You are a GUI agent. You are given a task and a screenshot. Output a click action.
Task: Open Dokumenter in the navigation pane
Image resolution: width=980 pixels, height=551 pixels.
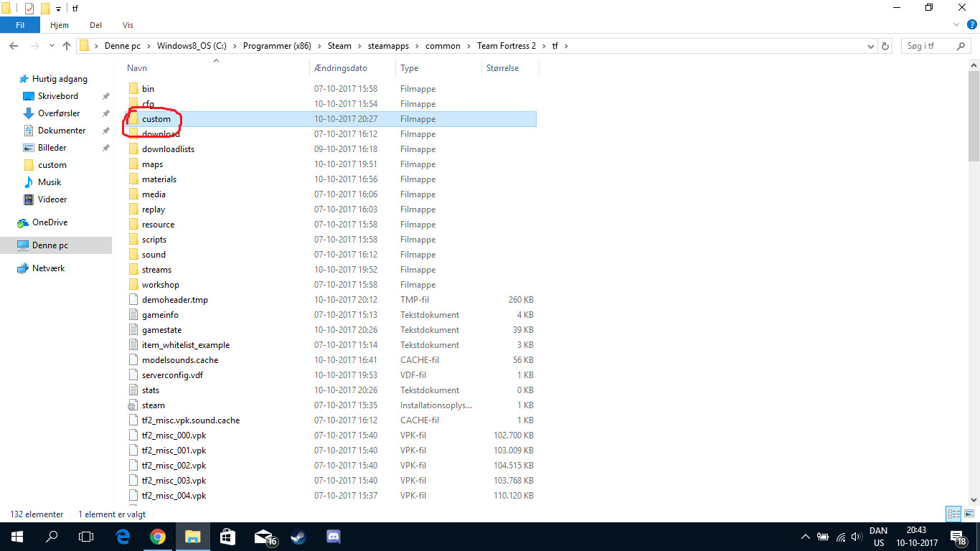tap(62, 131)
